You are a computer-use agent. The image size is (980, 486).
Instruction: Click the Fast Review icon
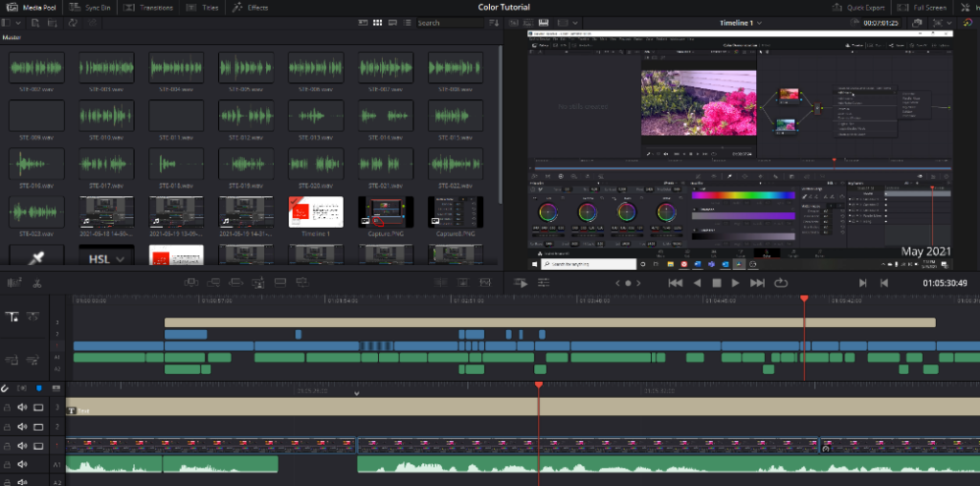(520, 283)
